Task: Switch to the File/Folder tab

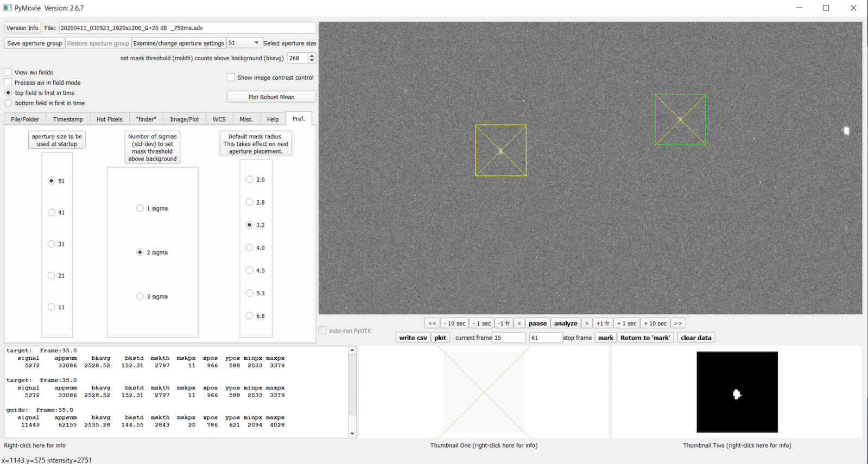Action: (25, 119)
